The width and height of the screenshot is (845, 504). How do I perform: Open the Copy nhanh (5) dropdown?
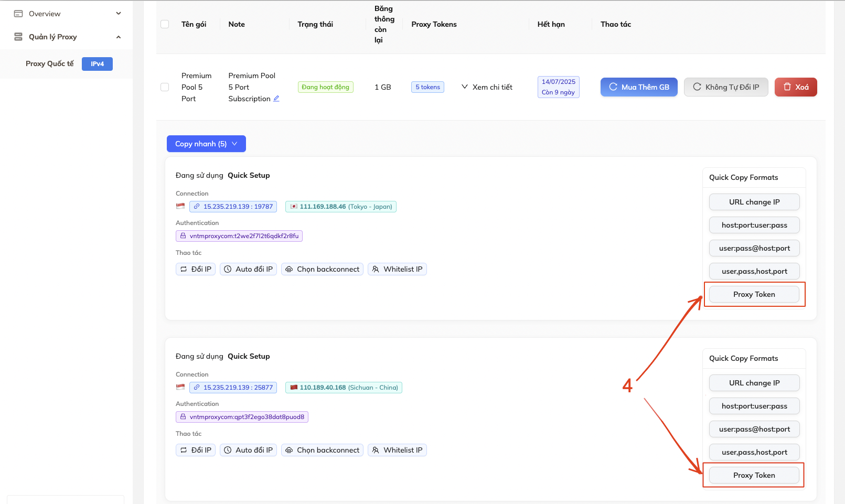click(x=206, y=144)
